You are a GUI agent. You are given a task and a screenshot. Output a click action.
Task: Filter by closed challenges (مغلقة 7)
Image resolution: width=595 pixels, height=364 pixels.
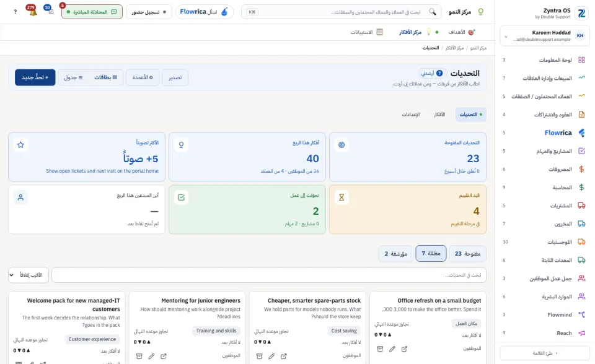coord(431,253)
